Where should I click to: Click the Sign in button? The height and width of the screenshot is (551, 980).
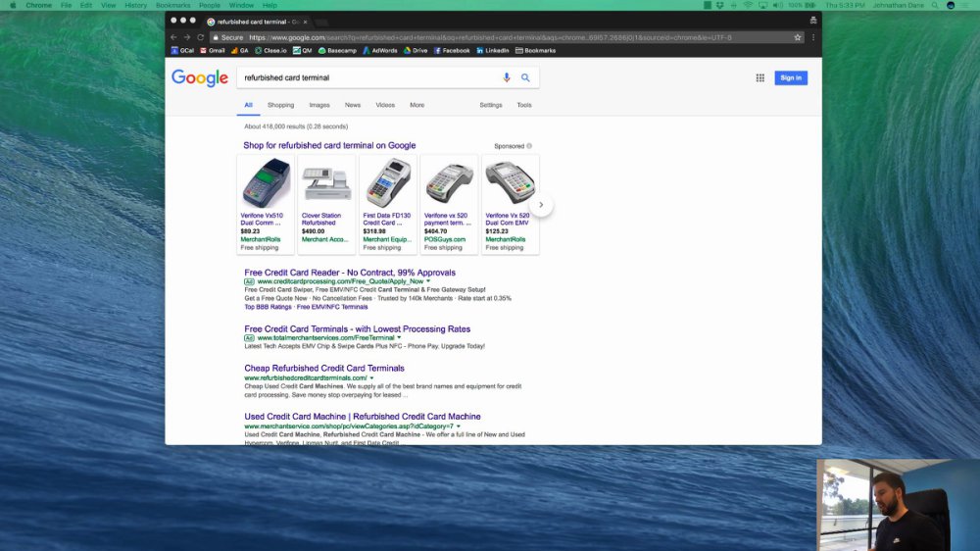click(791, 77)
